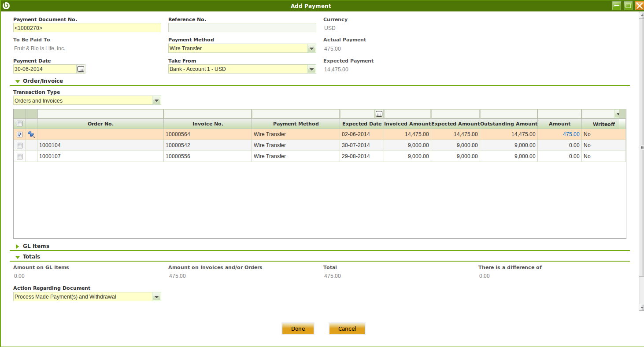Open the Take From account dropdown
The image size is (644, 347).
tap(311, 69)
